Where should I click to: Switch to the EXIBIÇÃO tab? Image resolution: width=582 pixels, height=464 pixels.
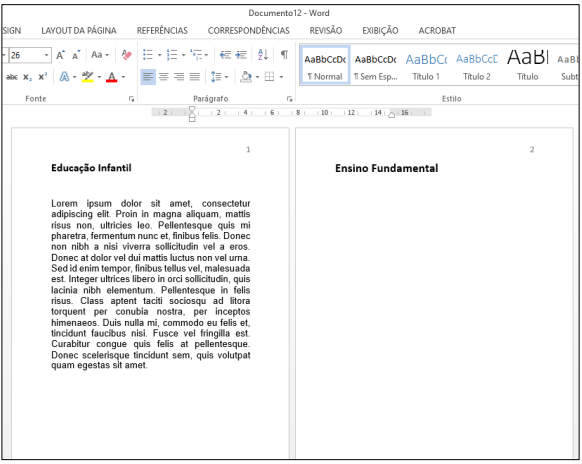click(380, 30)
